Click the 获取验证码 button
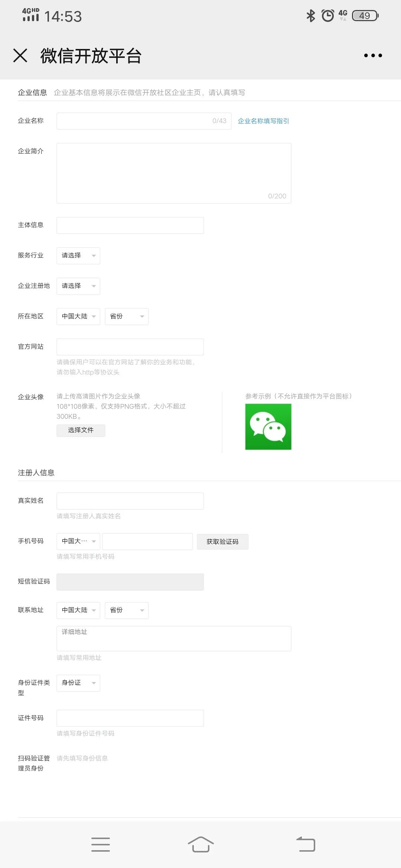 point(222,542)
